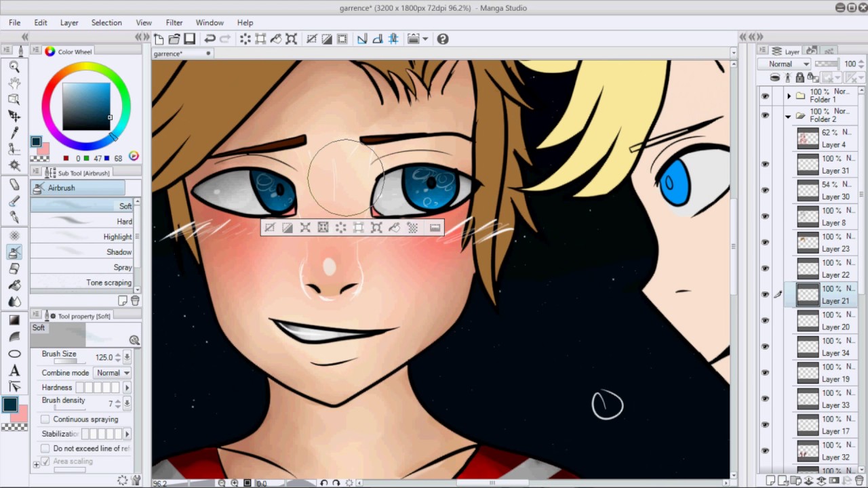Open the color picker circle icon by RGB values

[134, 157]
